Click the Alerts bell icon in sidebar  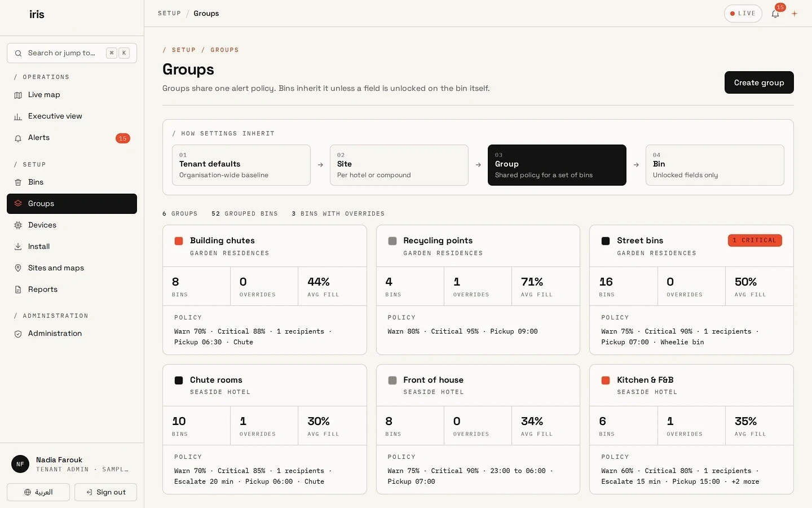click(18, 138)
